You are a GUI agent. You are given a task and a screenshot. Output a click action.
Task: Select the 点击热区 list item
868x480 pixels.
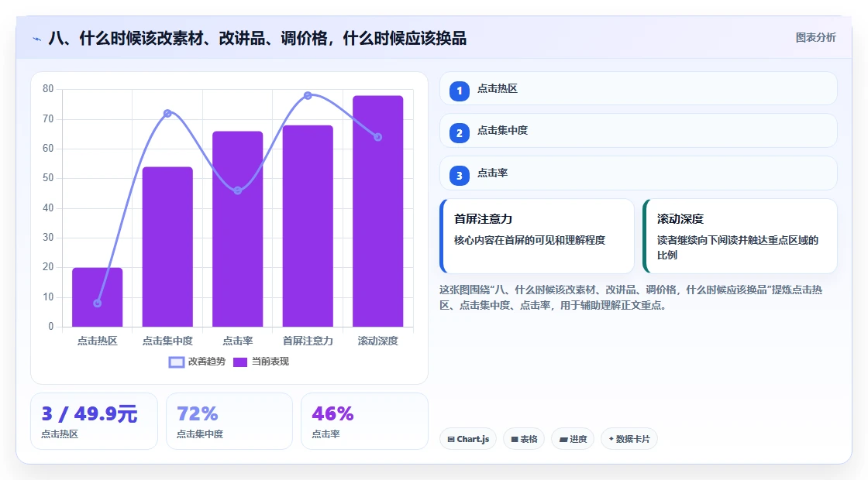tap(639, 88)
